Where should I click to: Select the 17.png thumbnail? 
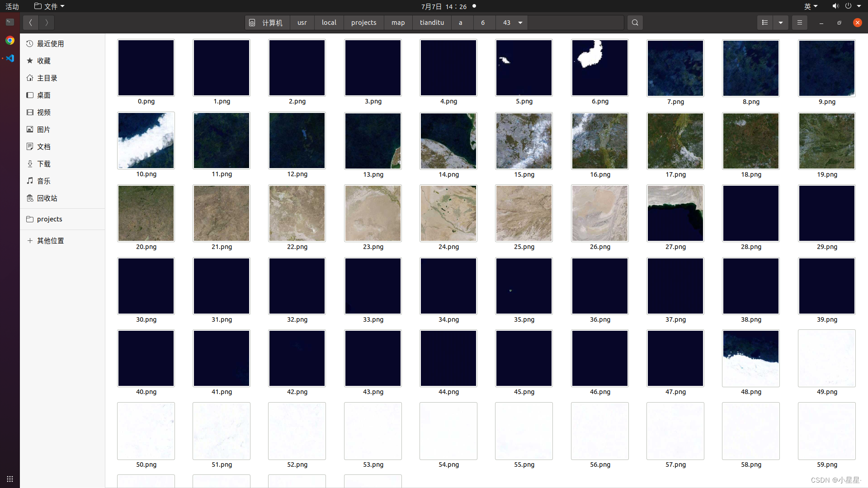pyautogui.click(x=675, y=141)
